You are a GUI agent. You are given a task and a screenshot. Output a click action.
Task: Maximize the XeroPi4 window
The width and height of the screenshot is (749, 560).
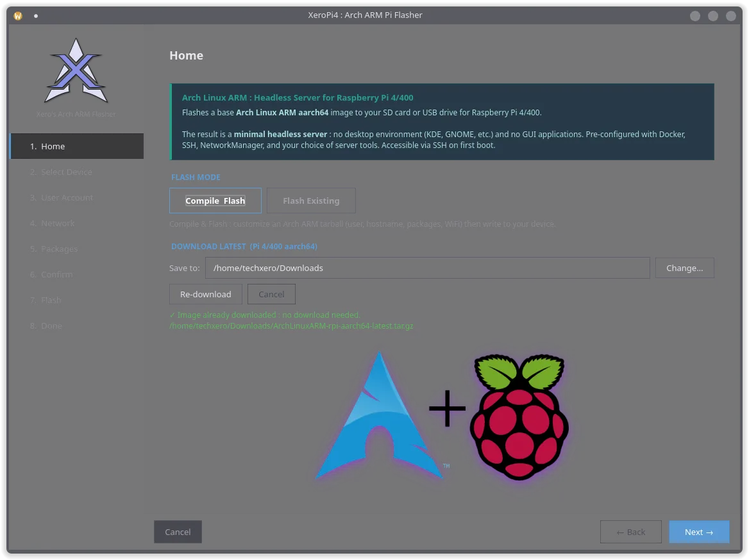[x=712, y=16]
